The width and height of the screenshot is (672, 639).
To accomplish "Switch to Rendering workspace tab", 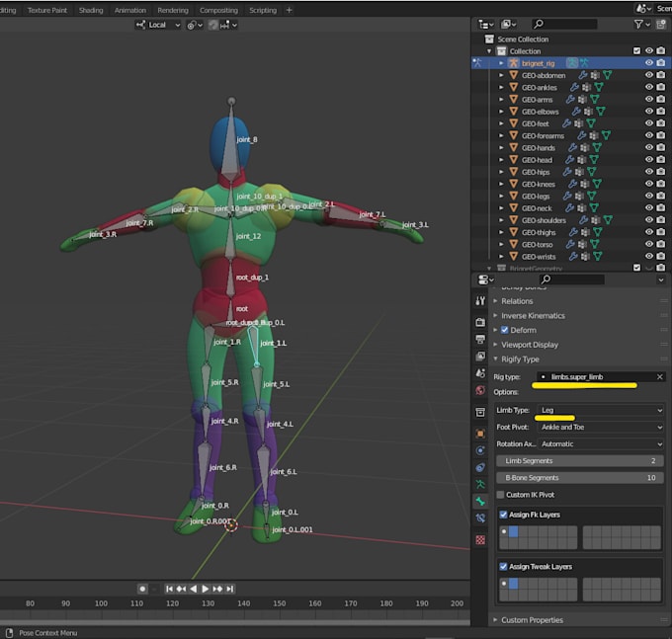I will pos(173,10).
